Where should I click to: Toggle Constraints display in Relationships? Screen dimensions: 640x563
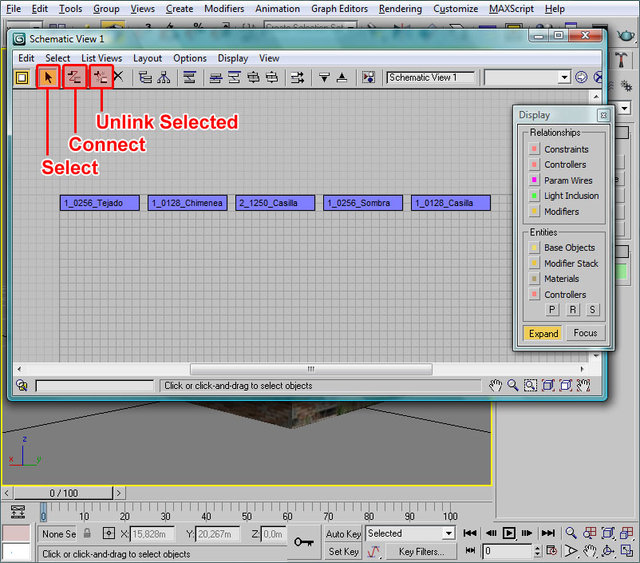coord(535,149)
